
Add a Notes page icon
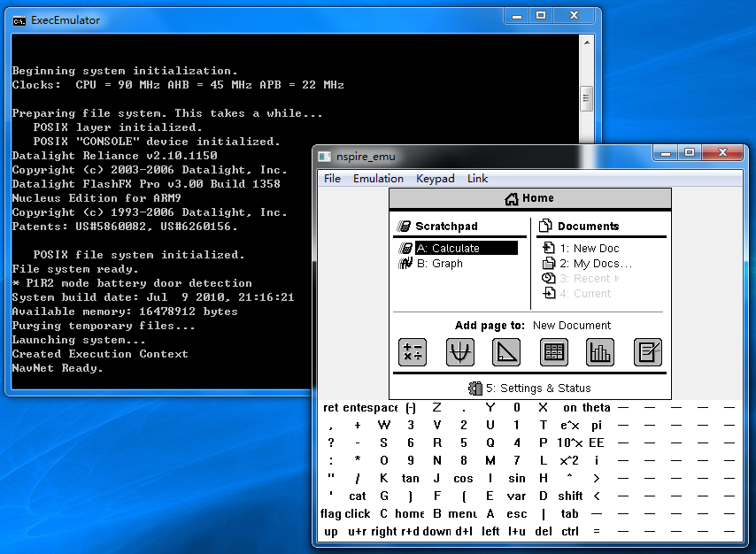tap(647, 352)
